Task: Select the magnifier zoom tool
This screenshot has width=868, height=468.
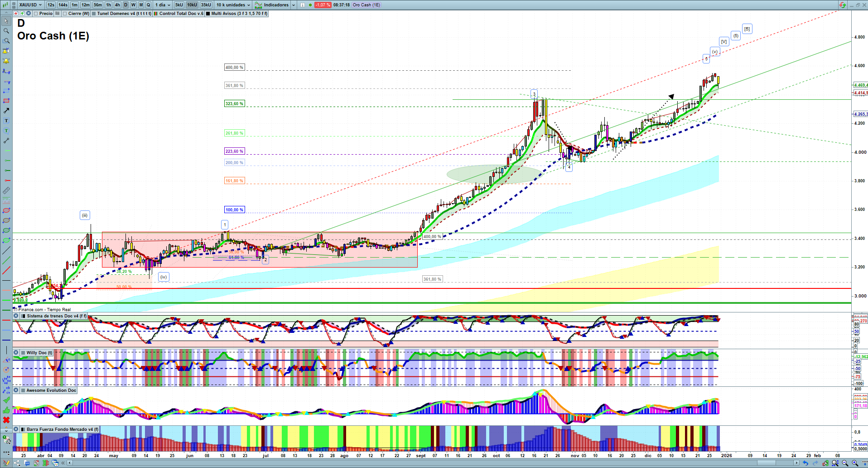Action: (6, 31)
